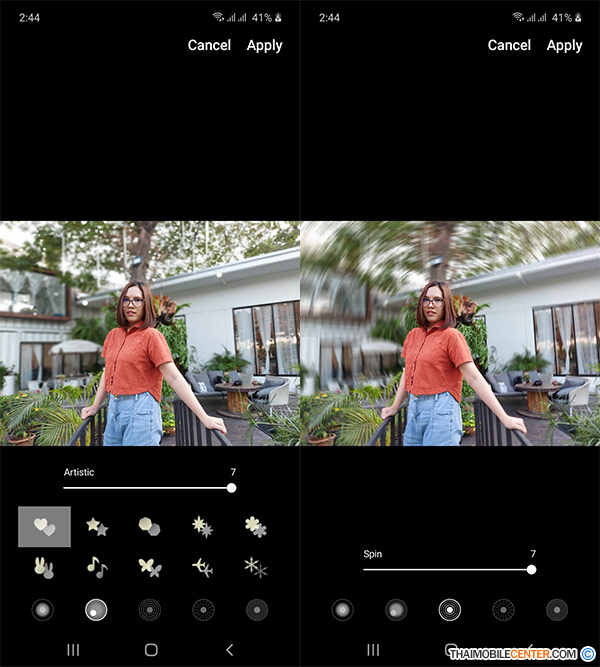Pick the butterfly bokeh shape

click(150, 568)
